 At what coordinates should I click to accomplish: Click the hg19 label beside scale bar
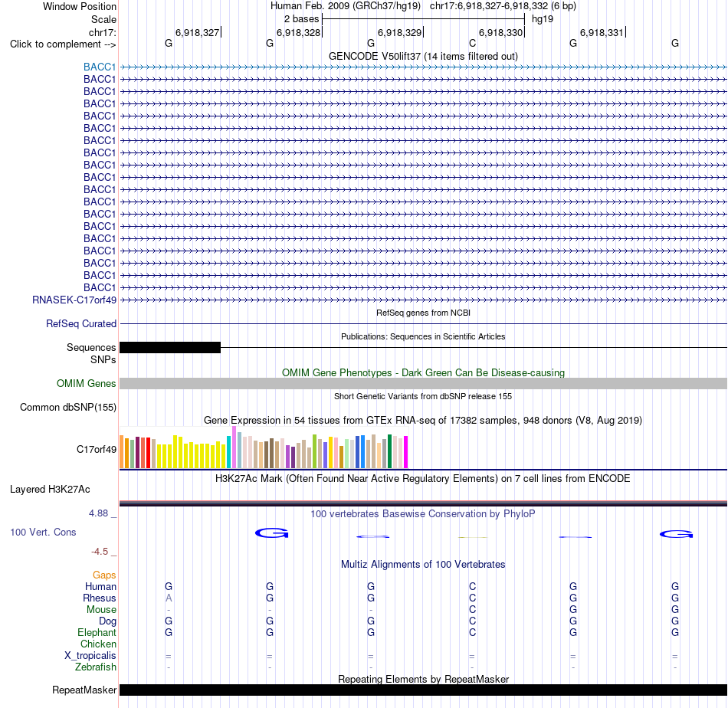coord(543,19)
